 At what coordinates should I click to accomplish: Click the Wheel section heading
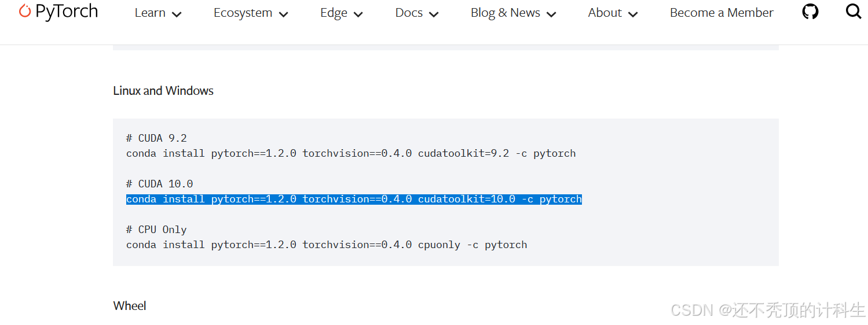tap(130, 306)
